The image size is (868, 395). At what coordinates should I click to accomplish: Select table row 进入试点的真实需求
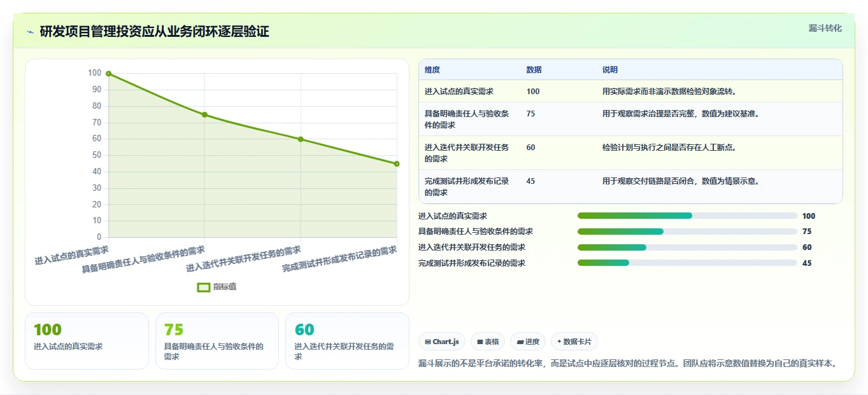(630, 92)
